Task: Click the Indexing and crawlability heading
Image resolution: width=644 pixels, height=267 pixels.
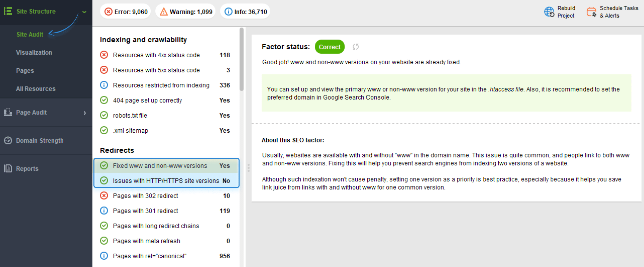Action: 143,40
